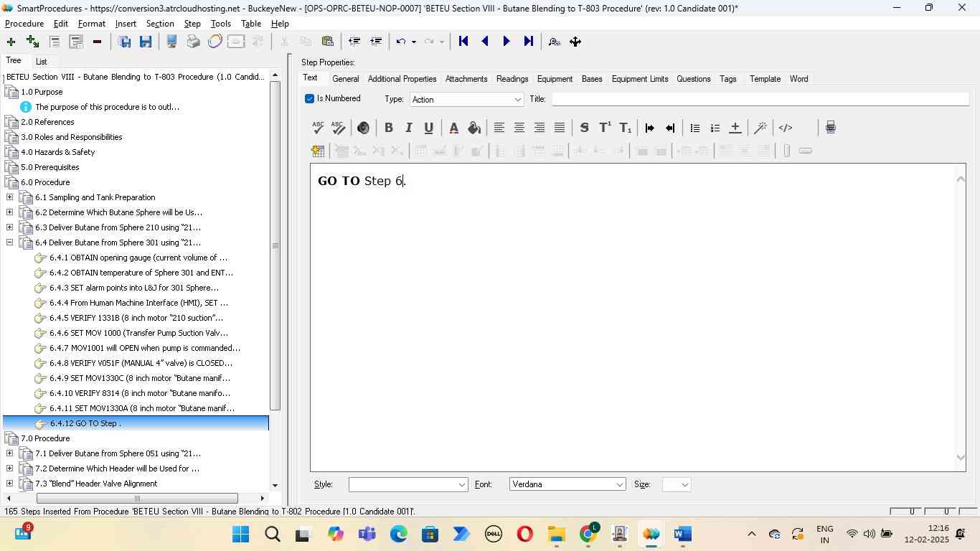Apply italic formatting
This screenshot has width=980, height=551.
(x=409, y=128)
